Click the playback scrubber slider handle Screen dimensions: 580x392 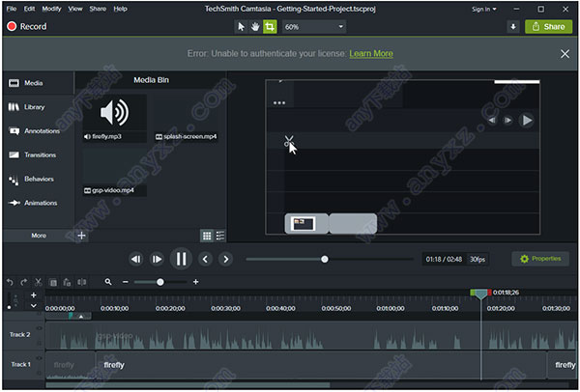325,260
